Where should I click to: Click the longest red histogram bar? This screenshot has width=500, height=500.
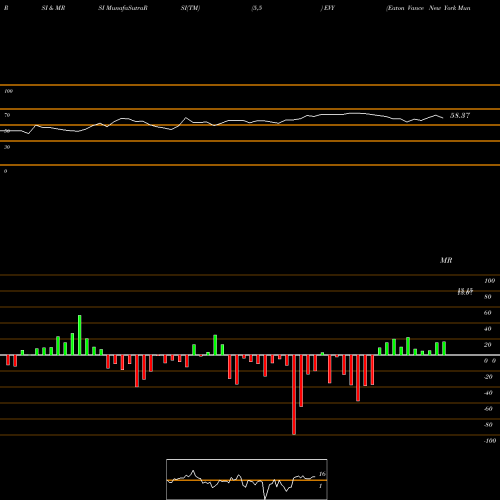point(294,395)
